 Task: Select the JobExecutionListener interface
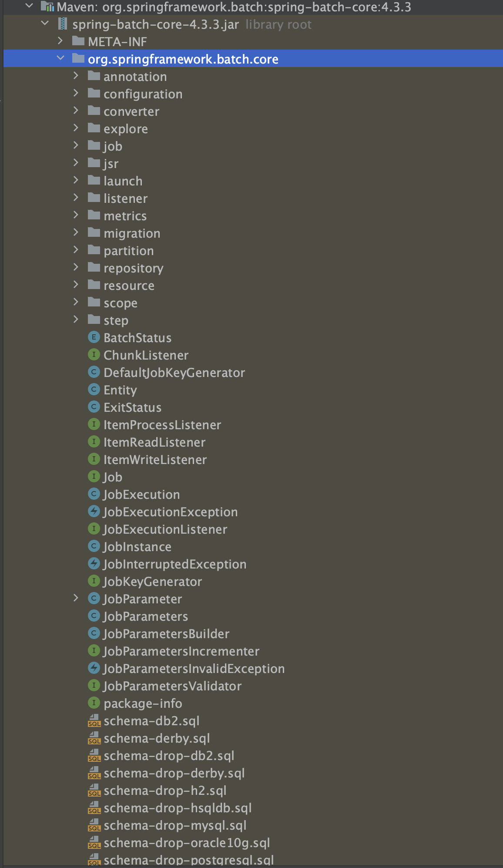point(165,529)
